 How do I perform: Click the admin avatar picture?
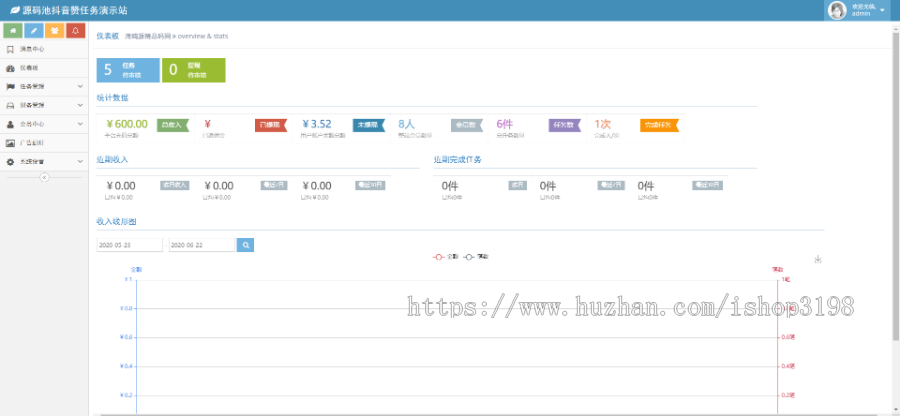837,10
